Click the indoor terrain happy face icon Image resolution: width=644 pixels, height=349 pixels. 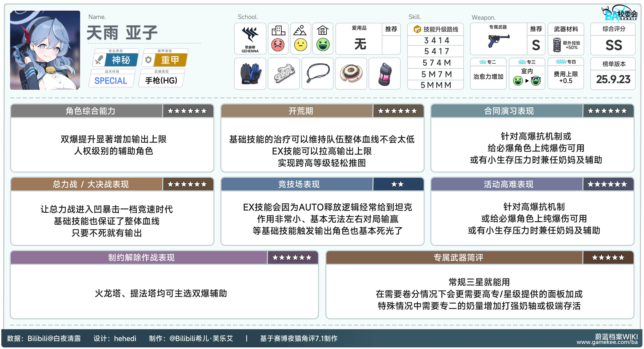click(x=323, y=44)
